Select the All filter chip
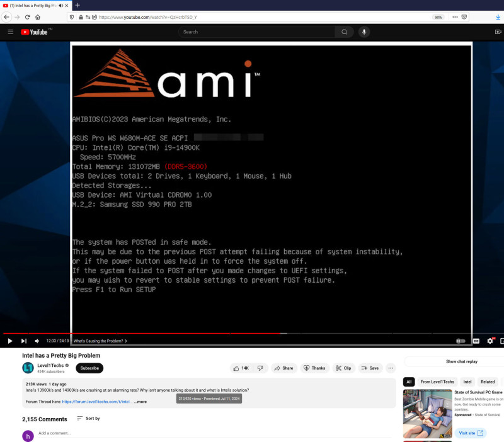Image resolution: width=504 pixels, height=442 pixels. [408, 382]
